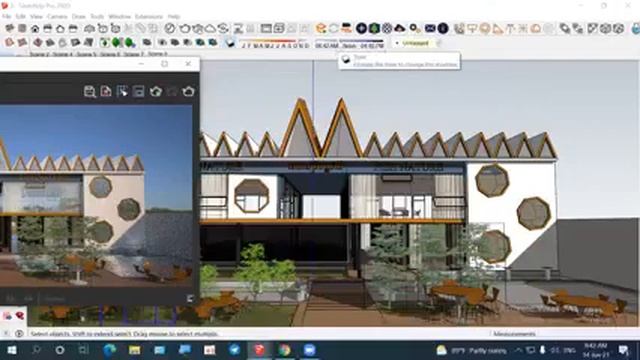640x360 pixels.
Task: Open File Explorer from taskbar
Action: [134, 350]
